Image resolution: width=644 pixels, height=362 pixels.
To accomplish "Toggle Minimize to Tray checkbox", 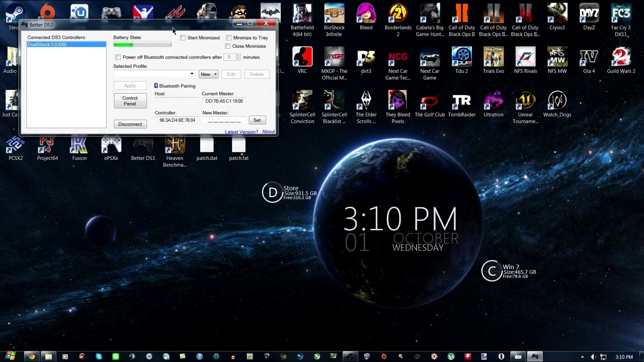I will (229, 38).
